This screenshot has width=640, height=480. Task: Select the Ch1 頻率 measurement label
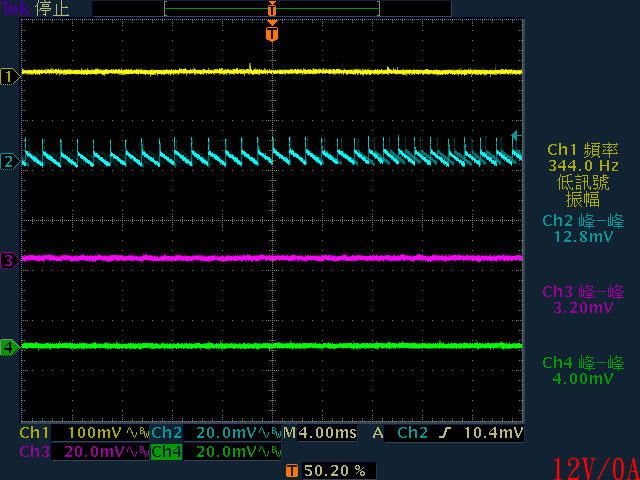(582, 149)
